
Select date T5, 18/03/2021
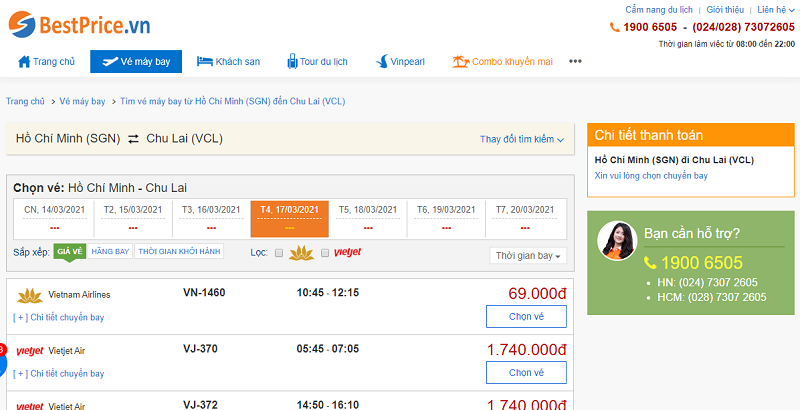[368, 219]
